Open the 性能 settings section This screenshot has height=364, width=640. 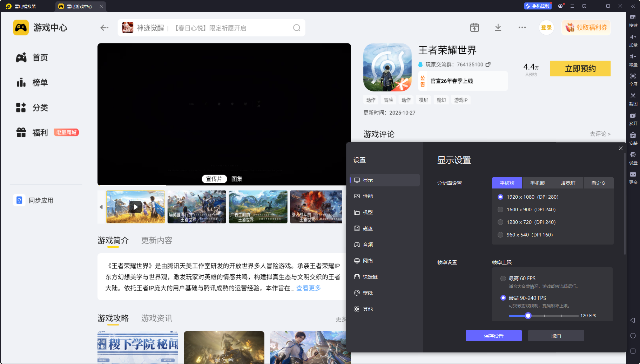[x=368, y=196]
